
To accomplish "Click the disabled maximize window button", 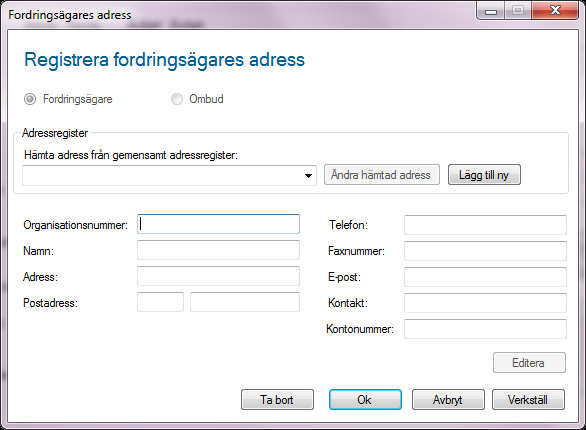I will 518,10.
